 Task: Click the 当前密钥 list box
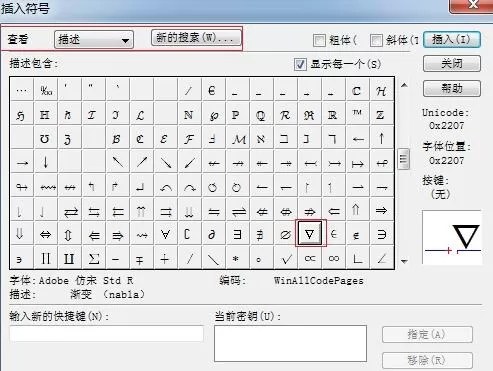point(290,344)
